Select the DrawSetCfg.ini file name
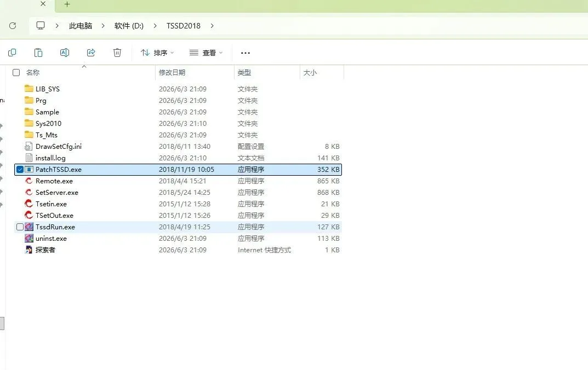The image size is (588, 370). (x=59, y=147)
